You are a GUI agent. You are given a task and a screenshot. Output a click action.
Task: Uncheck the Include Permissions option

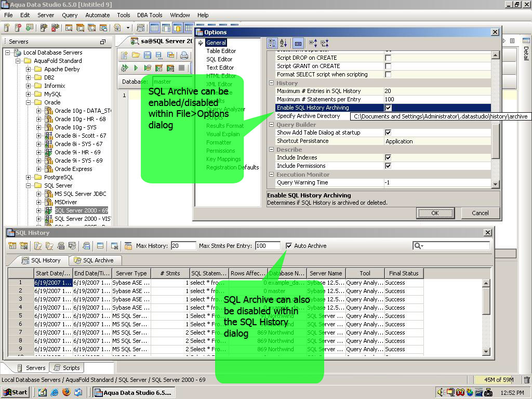click(x=388, y=166)
